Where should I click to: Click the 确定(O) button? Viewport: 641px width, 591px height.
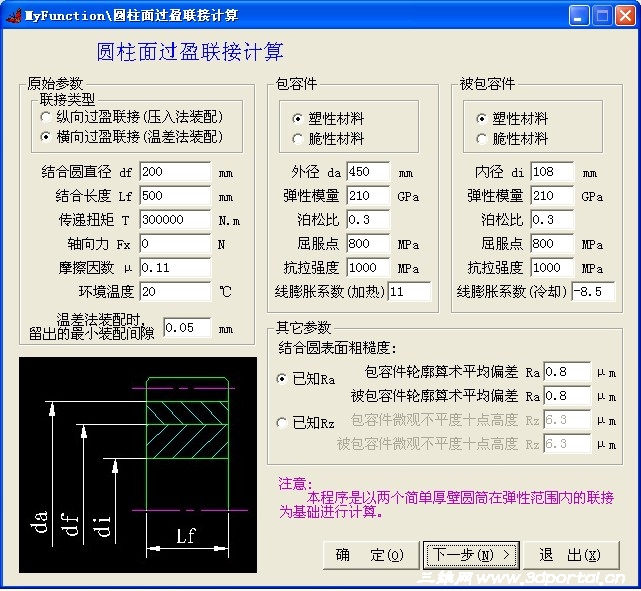(x=371, y=555)
